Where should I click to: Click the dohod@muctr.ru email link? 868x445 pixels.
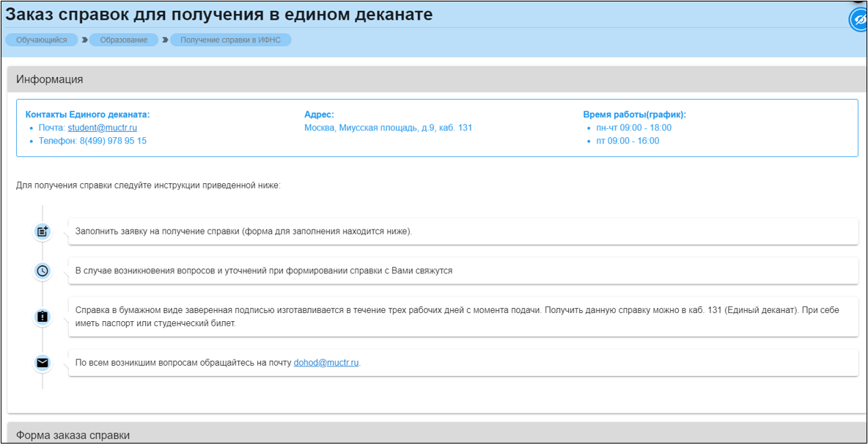coord(326,362)
